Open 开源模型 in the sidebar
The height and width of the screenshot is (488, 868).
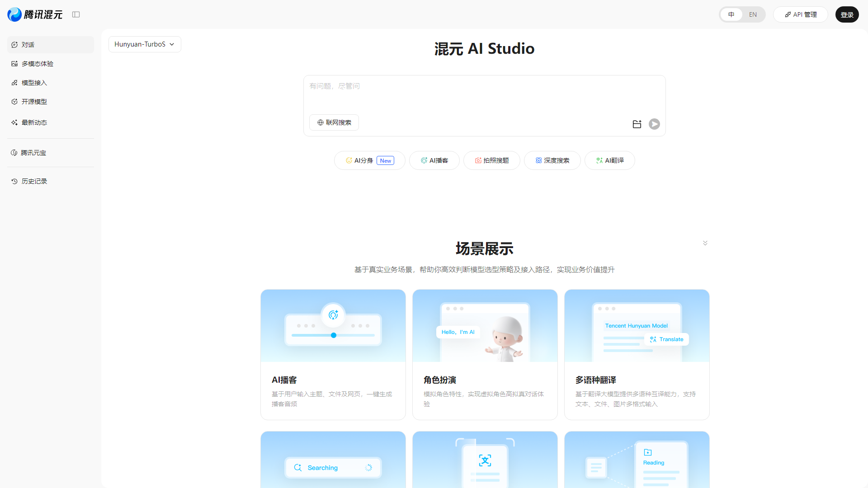pyautogui.click(x=34, y=102)
